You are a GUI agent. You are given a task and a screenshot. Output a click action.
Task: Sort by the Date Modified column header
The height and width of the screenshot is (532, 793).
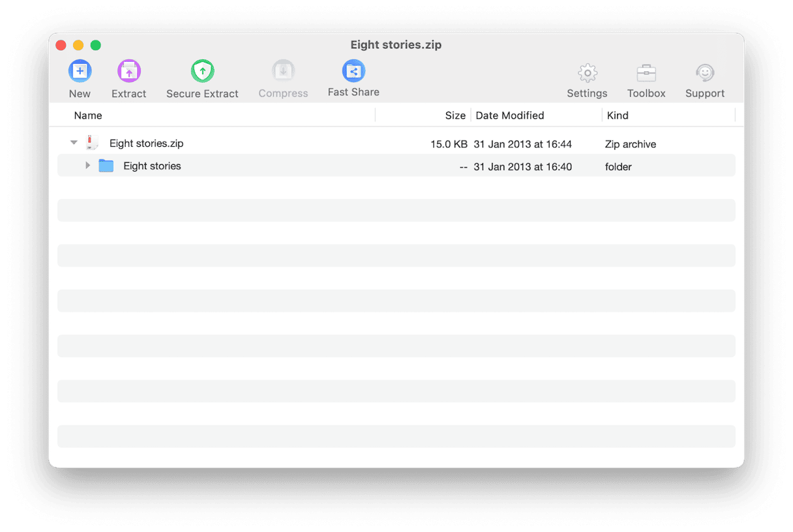tap(510, 115)
